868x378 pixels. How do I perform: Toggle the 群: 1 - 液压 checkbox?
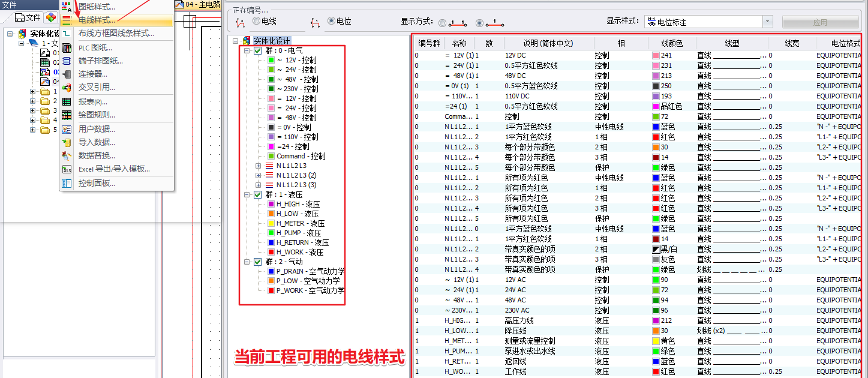[x=257, y=195]
